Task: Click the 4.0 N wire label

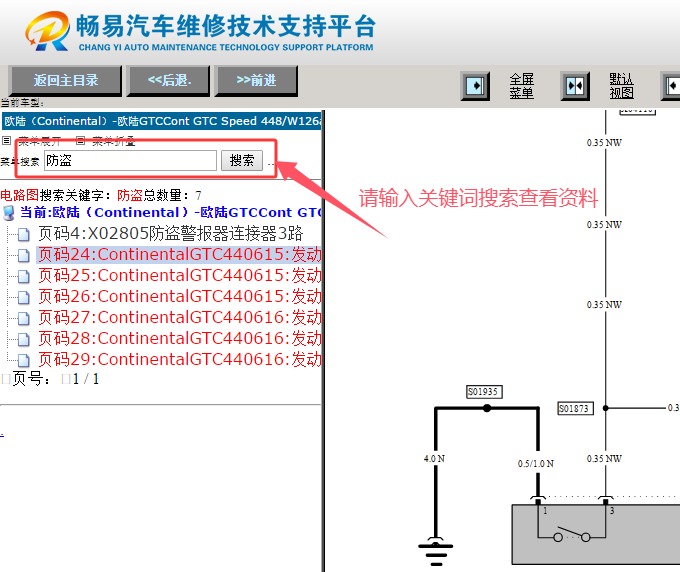Action: point(434,458)
